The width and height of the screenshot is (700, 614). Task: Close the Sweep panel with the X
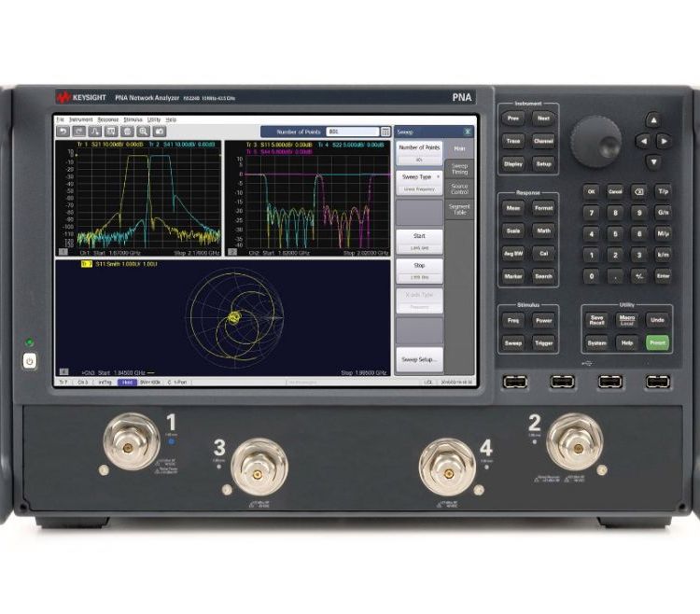[x=468, y=132]
